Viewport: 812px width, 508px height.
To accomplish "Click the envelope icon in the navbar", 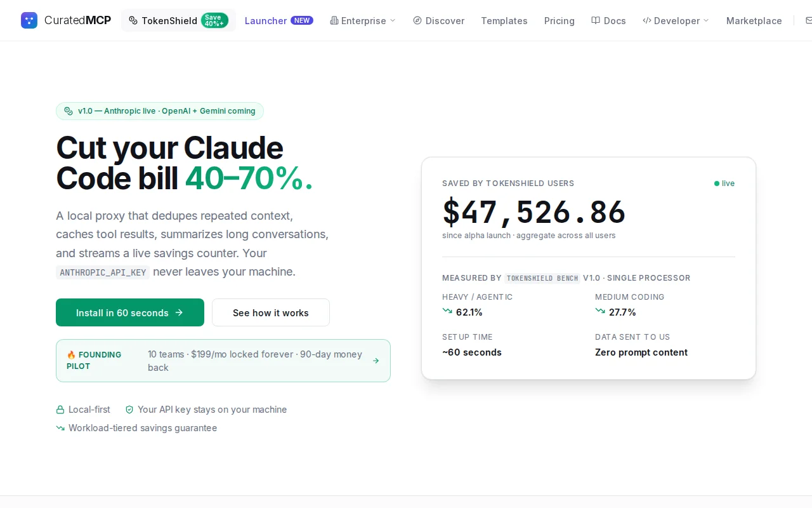I will 808,20.
